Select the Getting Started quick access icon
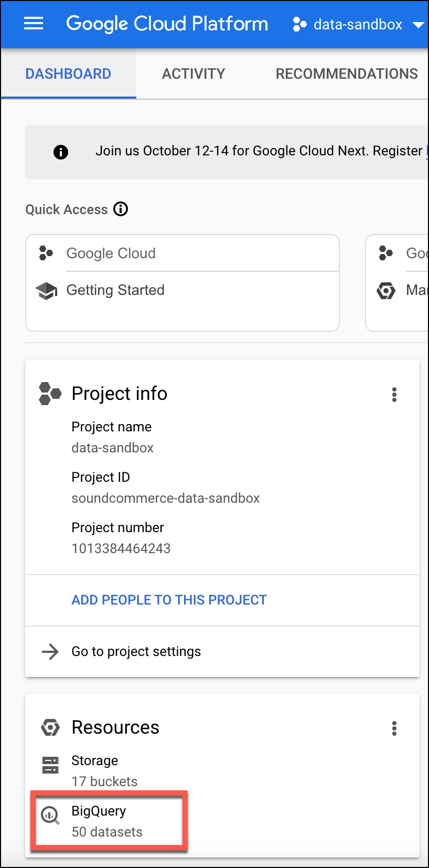This screenshot has width=429, height=868. (46, 290)
